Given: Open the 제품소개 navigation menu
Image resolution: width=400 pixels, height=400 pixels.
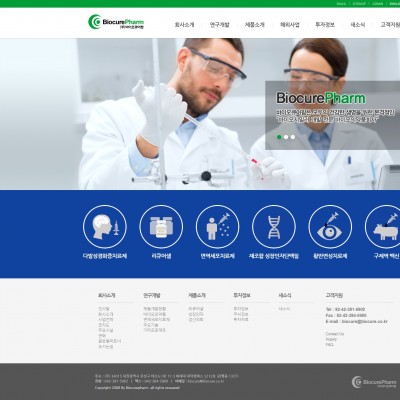Looking at the screenshot, I should (x=255, y=25).
